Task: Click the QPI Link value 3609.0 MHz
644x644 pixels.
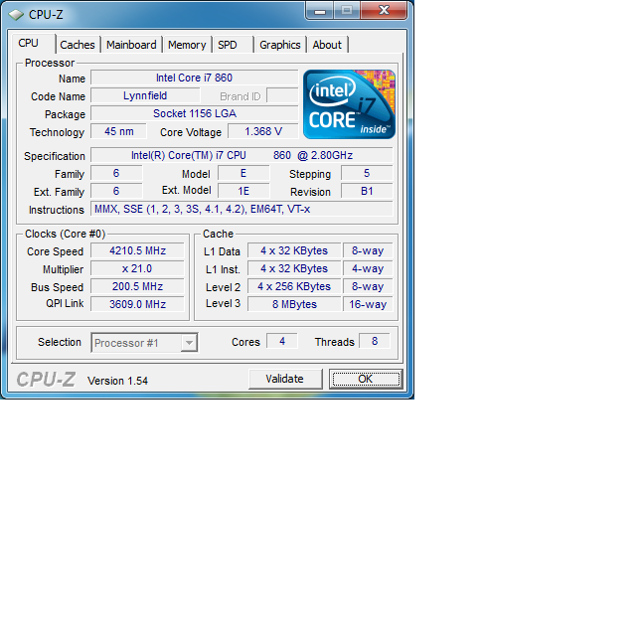Action: [137, 304]
